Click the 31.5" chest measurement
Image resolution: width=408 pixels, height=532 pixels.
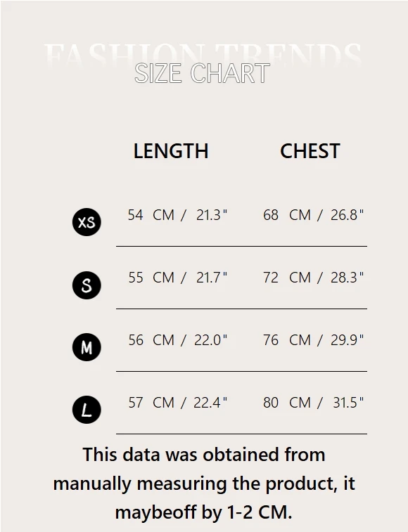pos(348,403)
